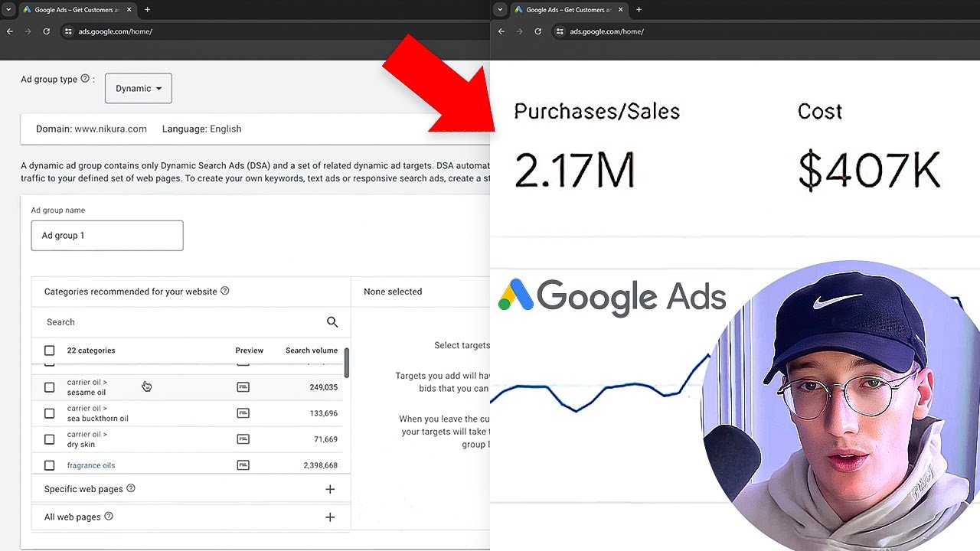Click the back arrow in left browser window
The width and height of the screenshot is (980, 551).
click(x=10, y=31)
